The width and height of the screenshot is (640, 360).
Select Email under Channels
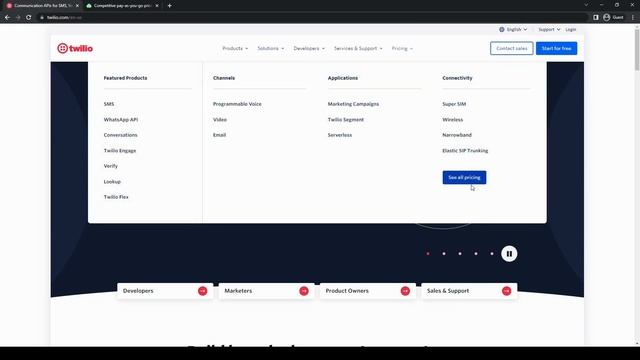pyautogui.click(x=219, y=135)
